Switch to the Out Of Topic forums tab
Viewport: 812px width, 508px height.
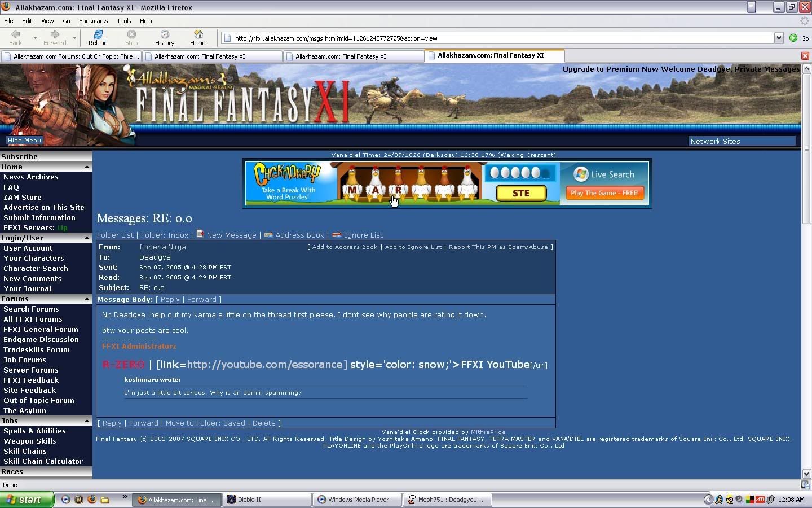tap(70, 56)
